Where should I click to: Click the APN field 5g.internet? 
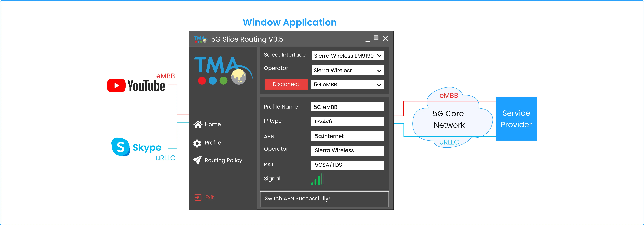tap(347, 136)
